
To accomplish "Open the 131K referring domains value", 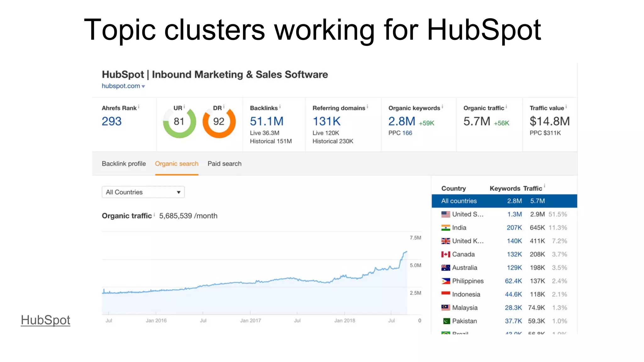I will (326, 121).
